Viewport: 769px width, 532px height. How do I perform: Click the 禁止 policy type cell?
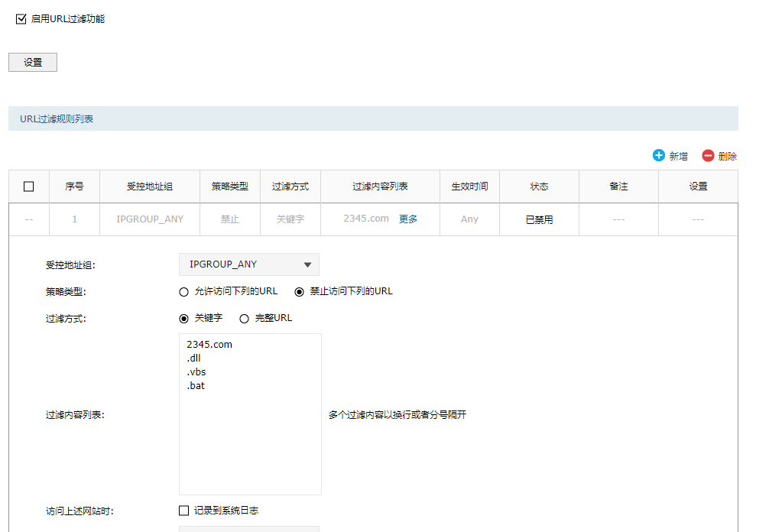click(230, 219)
